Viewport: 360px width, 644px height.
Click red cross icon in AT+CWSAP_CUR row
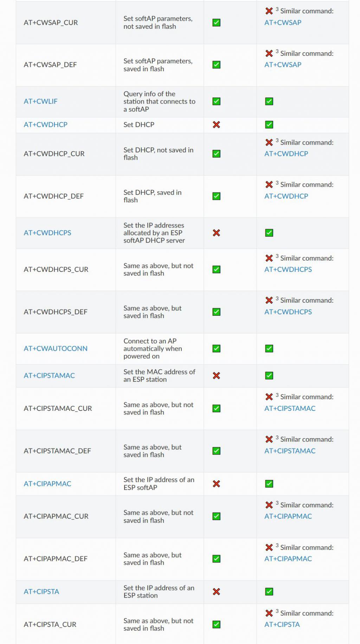pos(269,11)
